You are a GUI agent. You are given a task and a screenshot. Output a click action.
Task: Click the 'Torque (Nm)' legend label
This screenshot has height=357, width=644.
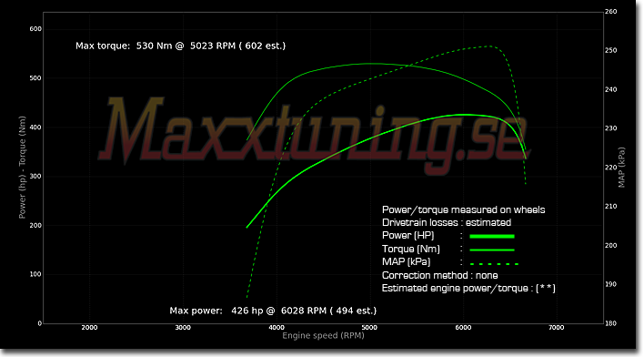click(411, 249)
